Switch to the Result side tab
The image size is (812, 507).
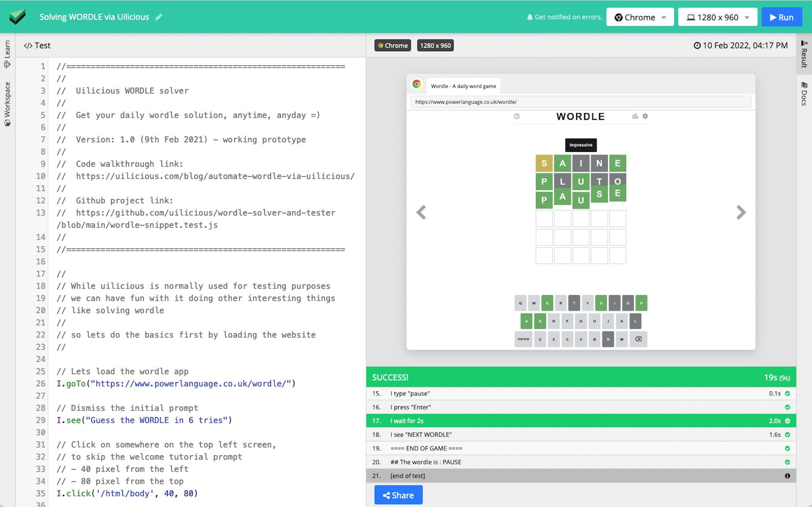click(804, 54)
